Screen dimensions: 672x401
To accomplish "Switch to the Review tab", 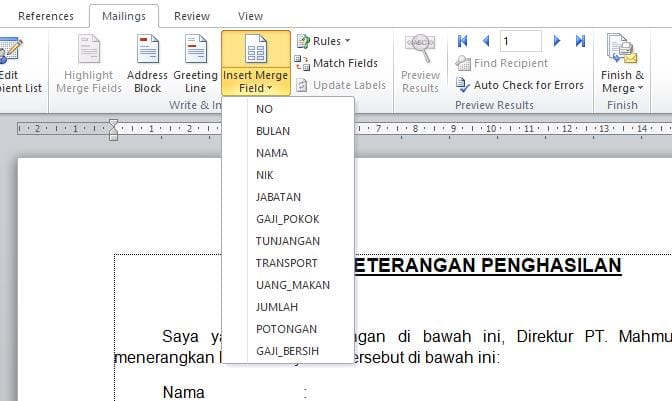I will click(x=192, y=16).
